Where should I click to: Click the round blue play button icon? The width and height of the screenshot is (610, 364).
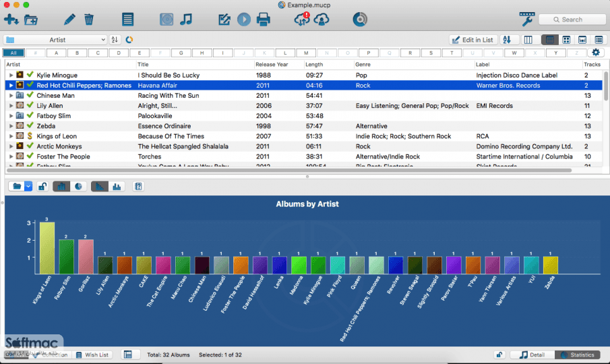244,19
